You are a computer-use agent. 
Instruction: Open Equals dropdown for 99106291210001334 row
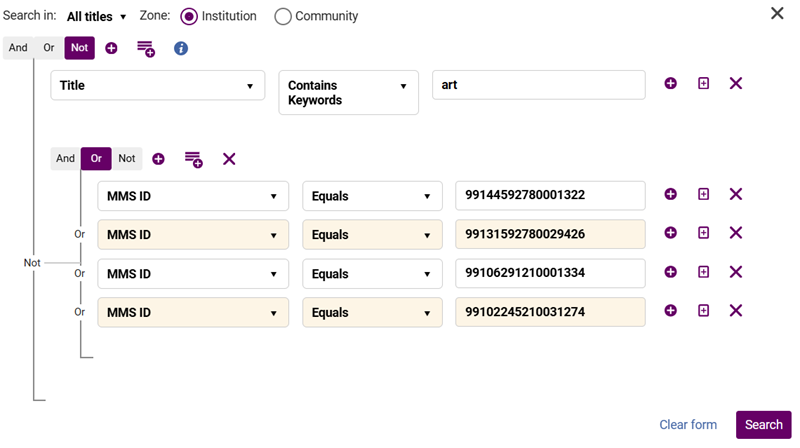372,273
